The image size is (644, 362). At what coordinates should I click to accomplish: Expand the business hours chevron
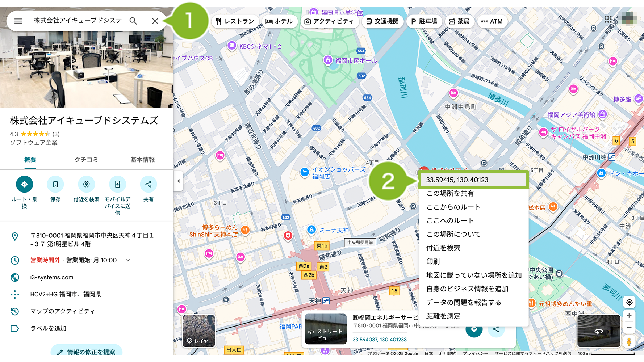point(128,260)
